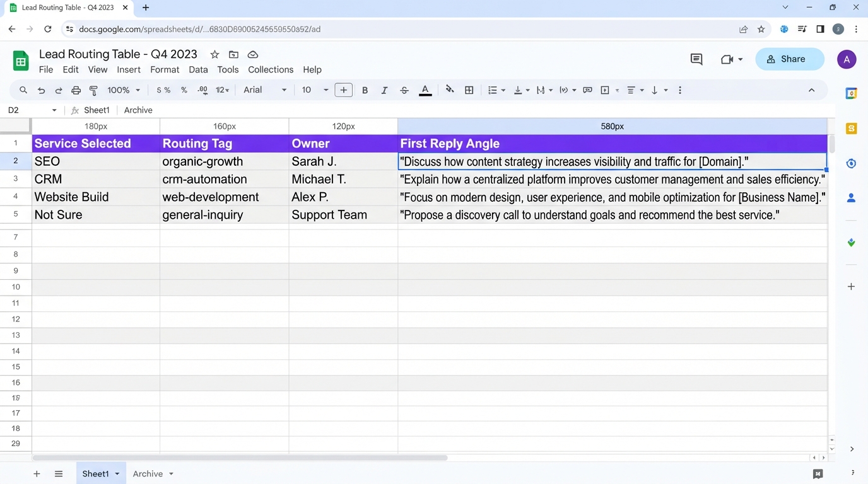
Task: Select the Support Team cell
Action: click(343, 215)
